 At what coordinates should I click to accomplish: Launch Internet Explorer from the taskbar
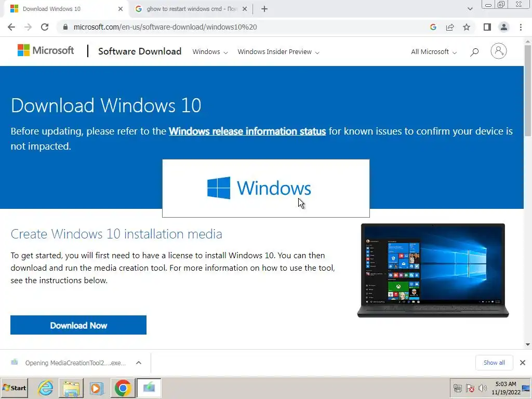pos(46,388)
